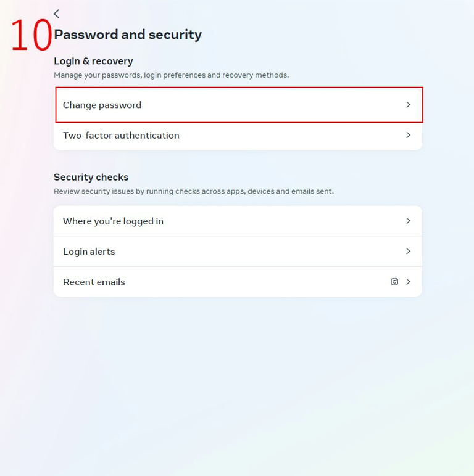Click the chevron at Recent emails row end
This screenshot has width=474, height=476.
pos(408,282)
